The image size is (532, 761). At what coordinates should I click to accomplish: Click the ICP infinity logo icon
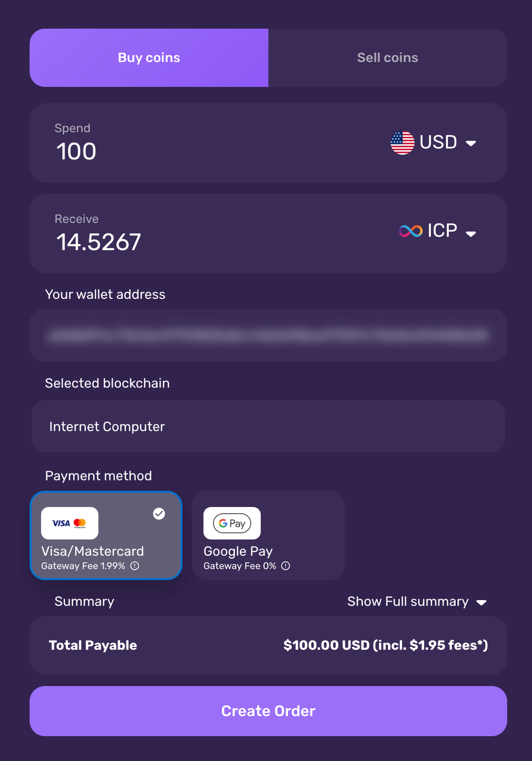(x=411, y=231)
